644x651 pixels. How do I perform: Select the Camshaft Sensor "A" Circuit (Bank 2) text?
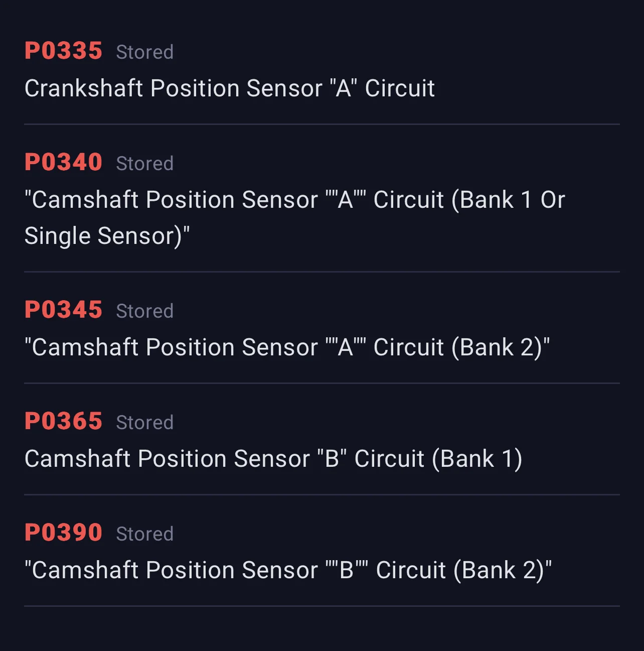click(287, 347)
